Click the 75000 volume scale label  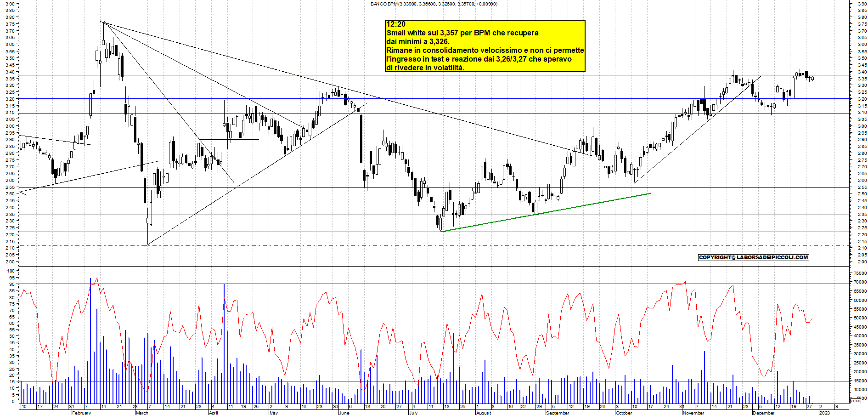[860, 273]
